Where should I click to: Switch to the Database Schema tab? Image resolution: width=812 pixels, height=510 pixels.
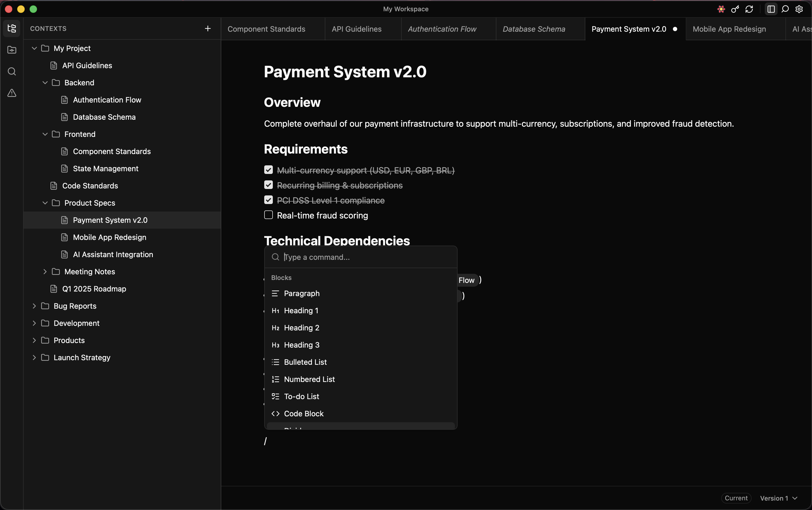534,29
